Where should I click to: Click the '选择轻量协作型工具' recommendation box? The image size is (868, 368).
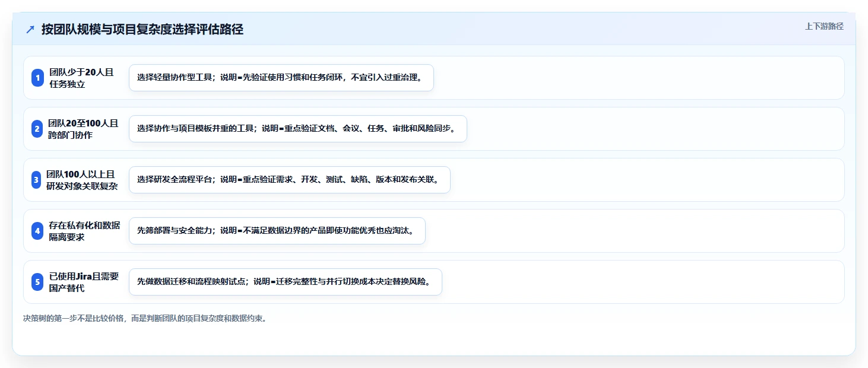(x=281, y=78)
